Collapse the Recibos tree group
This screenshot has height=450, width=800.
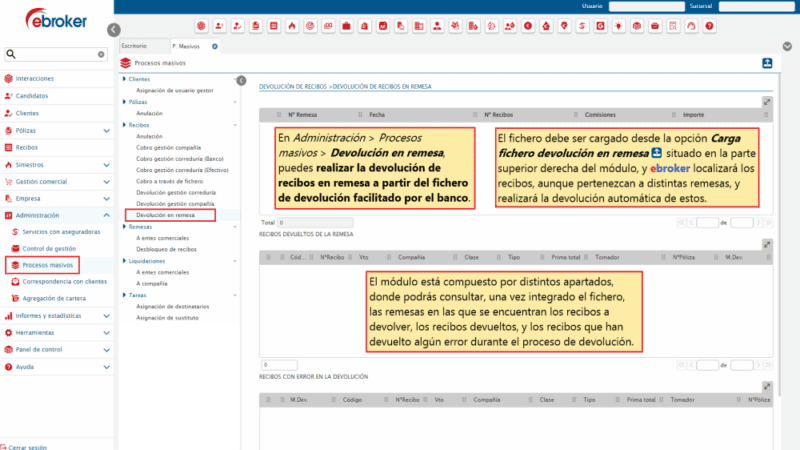pos(236,125)
